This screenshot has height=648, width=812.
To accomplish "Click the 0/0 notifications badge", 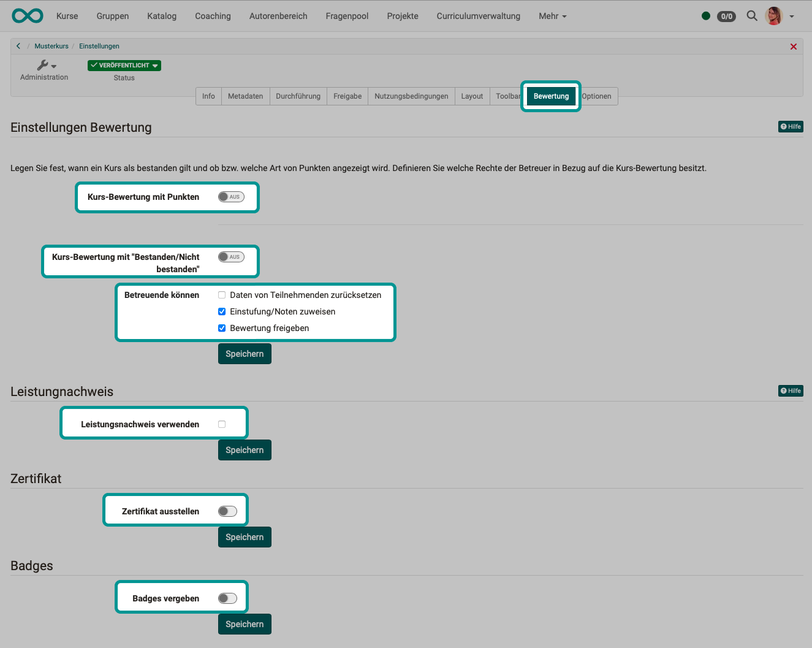I will click(726, 17).
